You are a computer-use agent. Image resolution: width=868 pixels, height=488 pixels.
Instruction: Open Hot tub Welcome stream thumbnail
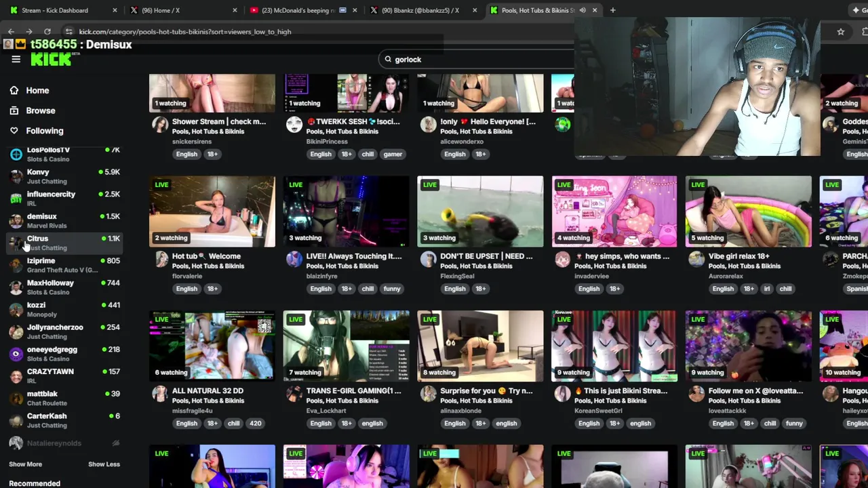coord(212,211)
